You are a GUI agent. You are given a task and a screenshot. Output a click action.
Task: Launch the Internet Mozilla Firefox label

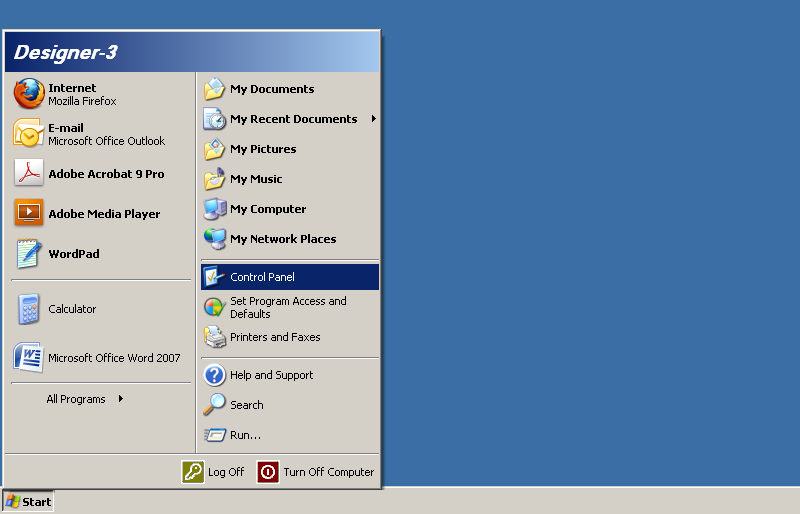click(x=82, y=94)
